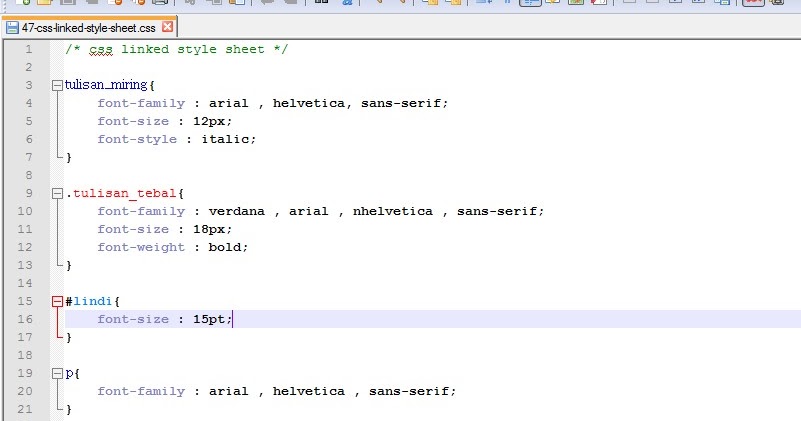The height and width of the screenshot is (421, 801).
Task: Click font-size property on line 11
Action: click(x=133, y=229)
